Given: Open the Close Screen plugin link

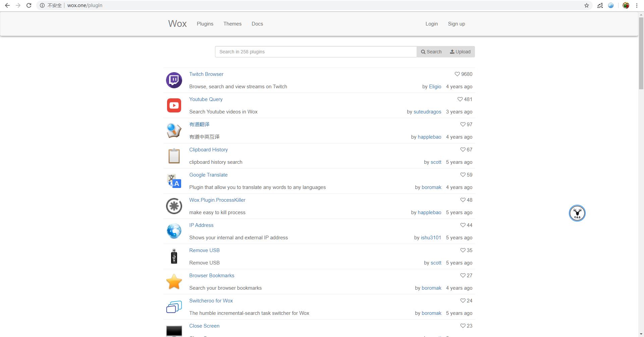Looking at the screenshot, I should tap(204, 326).
